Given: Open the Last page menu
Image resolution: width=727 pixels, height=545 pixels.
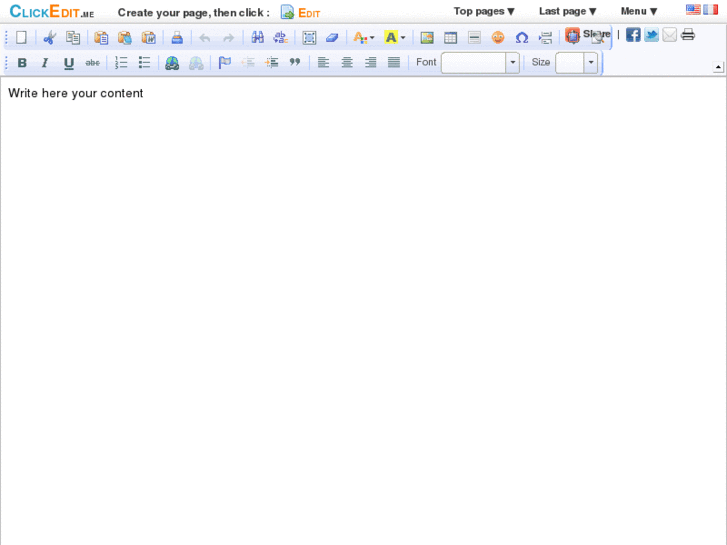Looking at the screenshot, I should [x=568, y=11].
